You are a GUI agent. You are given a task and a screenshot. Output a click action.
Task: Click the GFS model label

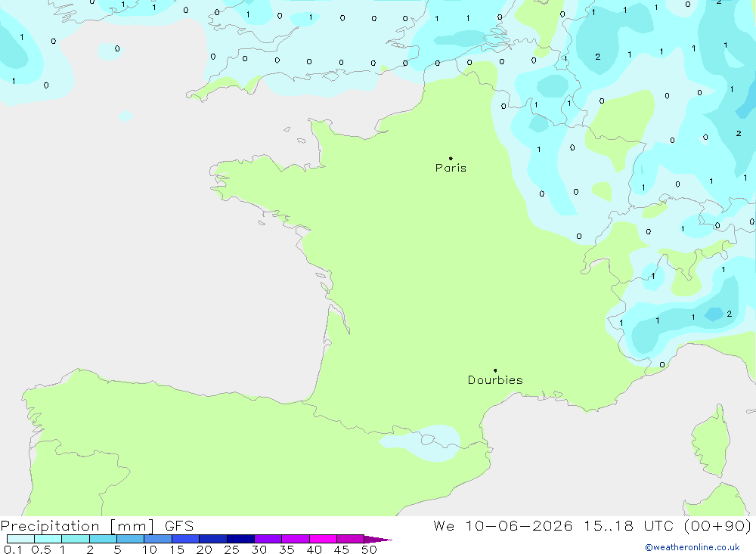[x=179, y=526]
